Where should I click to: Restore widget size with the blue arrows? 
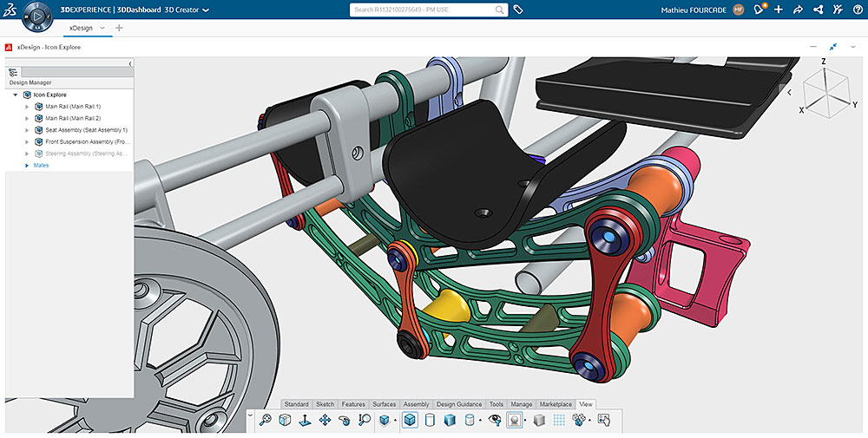pos(833,47)
